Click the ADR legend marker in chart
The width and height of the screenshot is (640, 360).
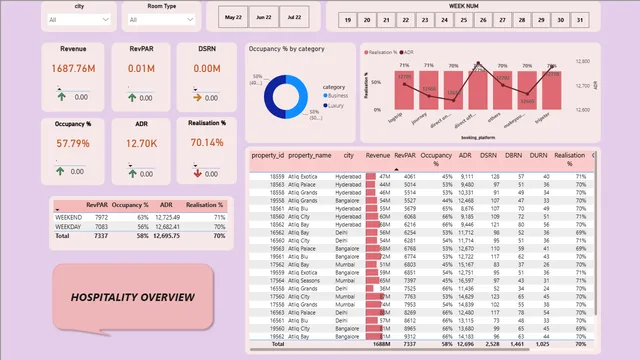point(402,52)
